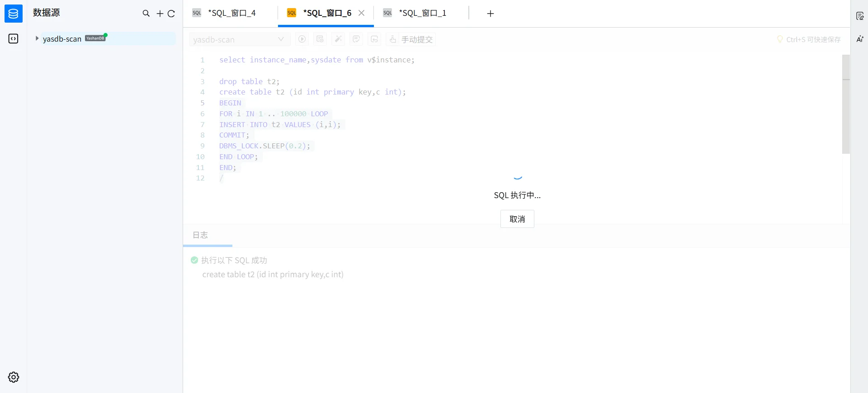Format SQL with the magic wand icon

tap(338, 39)
